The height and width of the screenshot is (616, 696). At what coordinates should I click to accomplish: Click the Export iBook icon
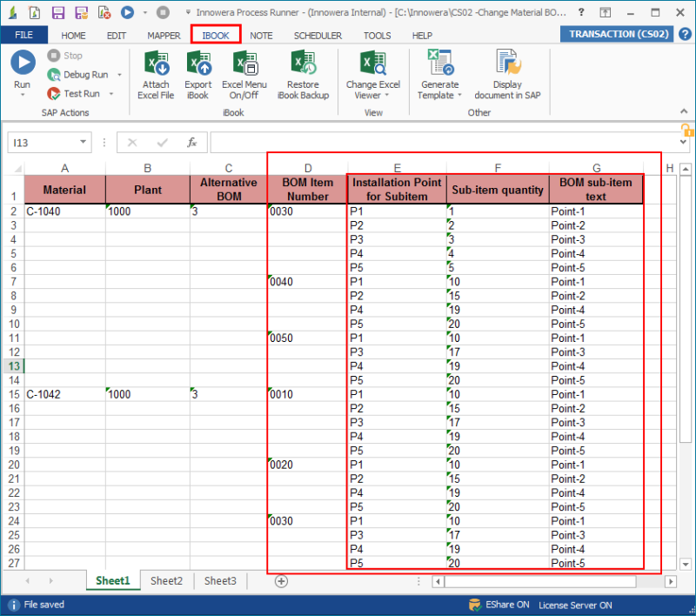click(x=197, y=64)
